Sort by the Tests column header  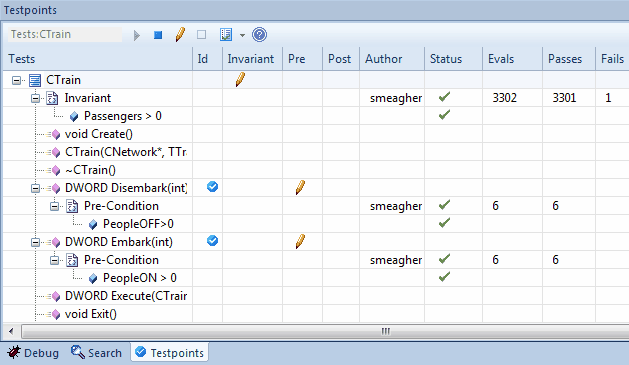click(x=97, y=59)
